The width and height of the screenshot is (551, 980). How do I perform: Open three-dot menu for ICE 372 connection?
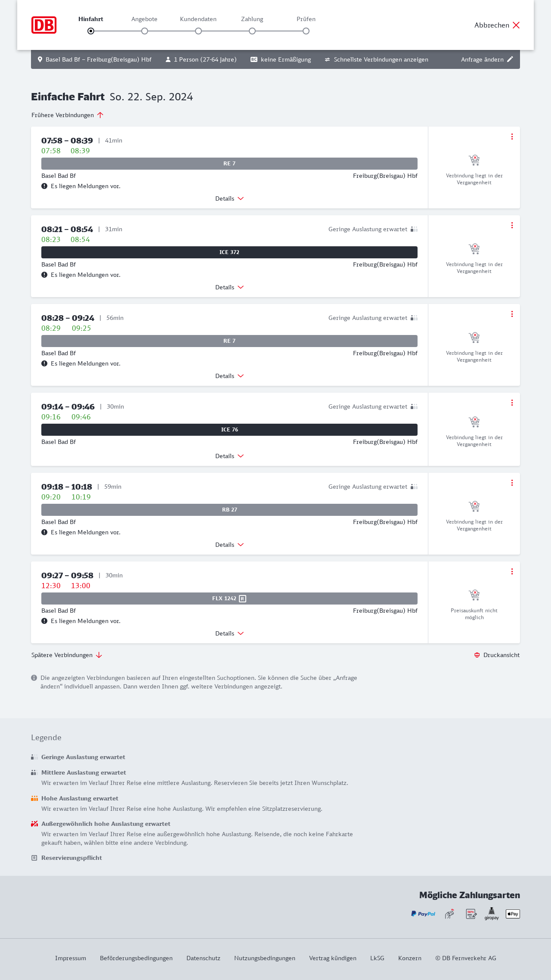pos(512,225)
